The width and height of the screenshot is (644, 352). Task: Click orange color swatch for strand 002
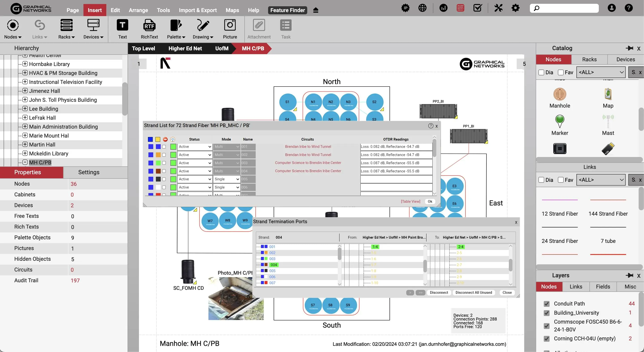[x=158, y=155]
